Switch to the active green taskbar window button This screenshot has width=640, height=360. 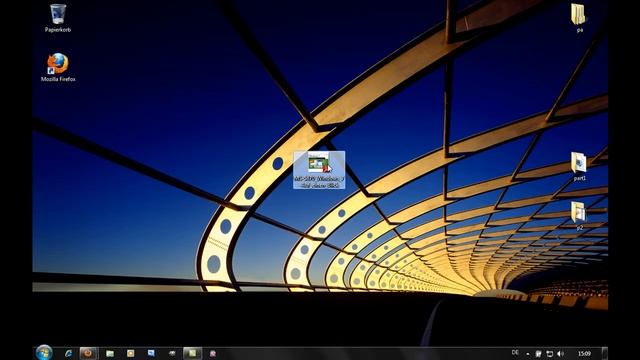click(192, 353)
